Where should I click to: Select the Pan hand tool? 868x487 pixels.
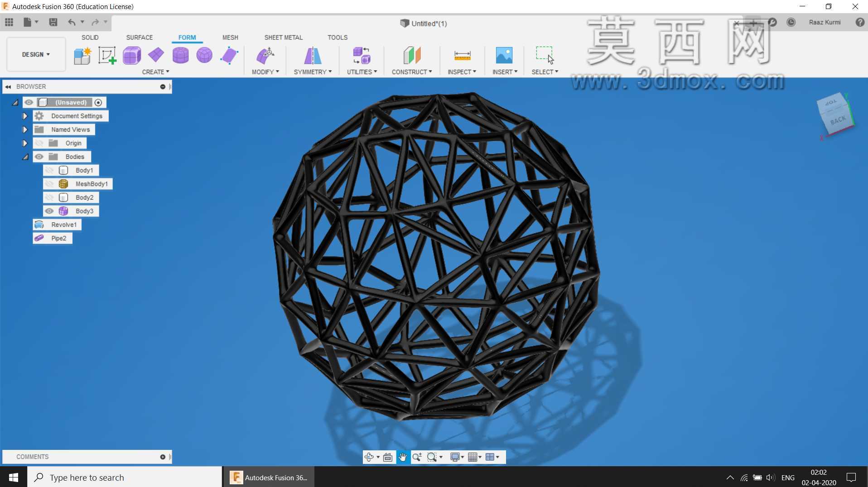[403, 457]
